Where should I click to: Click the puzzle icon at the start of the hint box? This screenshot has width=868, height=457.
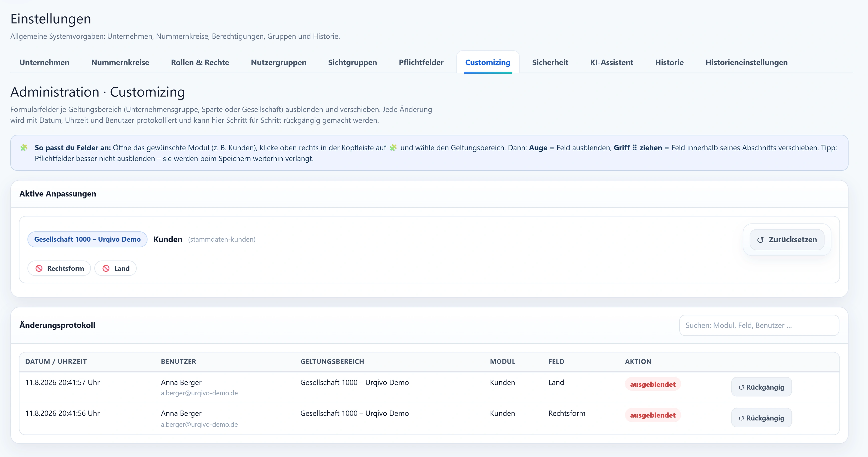point(24,148)
